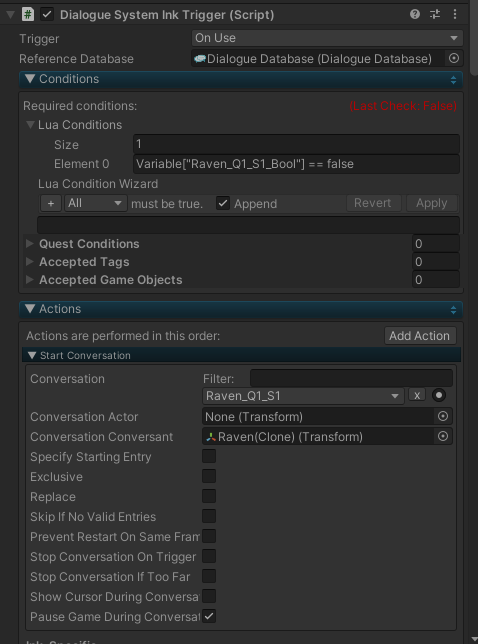Image resolution: width=478 pixels, height=644 pixels.
Task: Click the Element 0 Lua condition field
Action: point(296,164)
